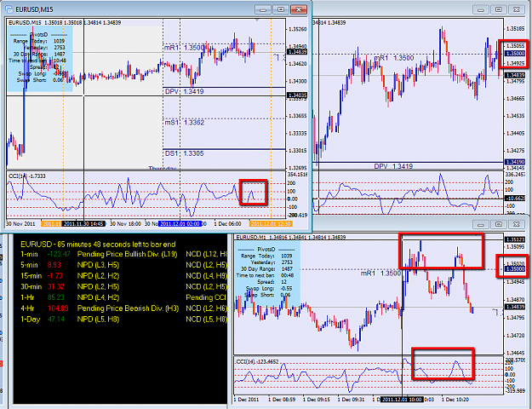Click the 1.34720 price on the M1 scale

[515, 335]
